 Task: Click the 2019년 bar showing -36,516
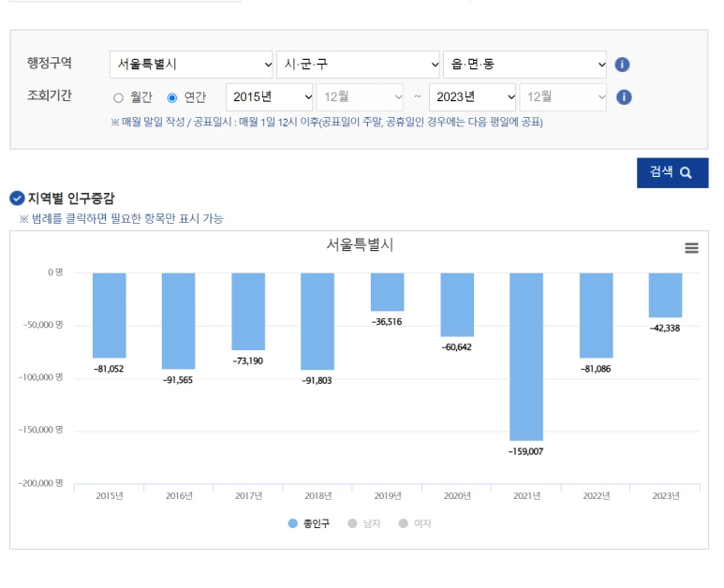388,292
